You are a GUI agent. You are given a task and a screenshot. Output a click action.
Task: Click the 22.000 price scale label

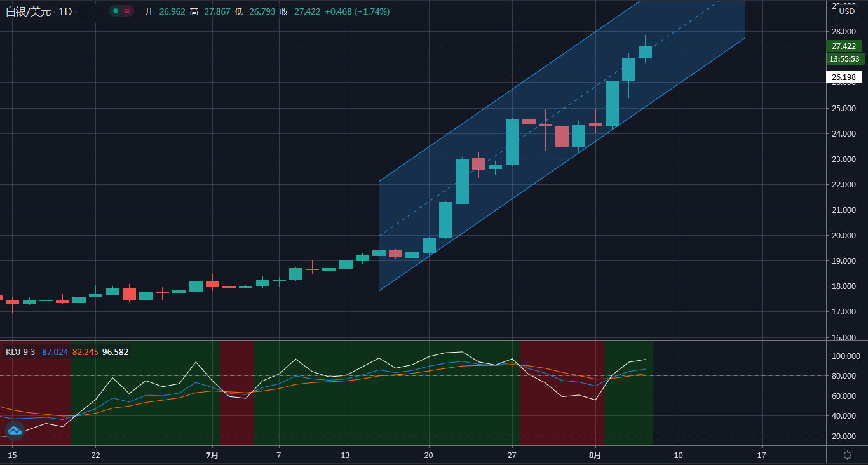[844, 184]
